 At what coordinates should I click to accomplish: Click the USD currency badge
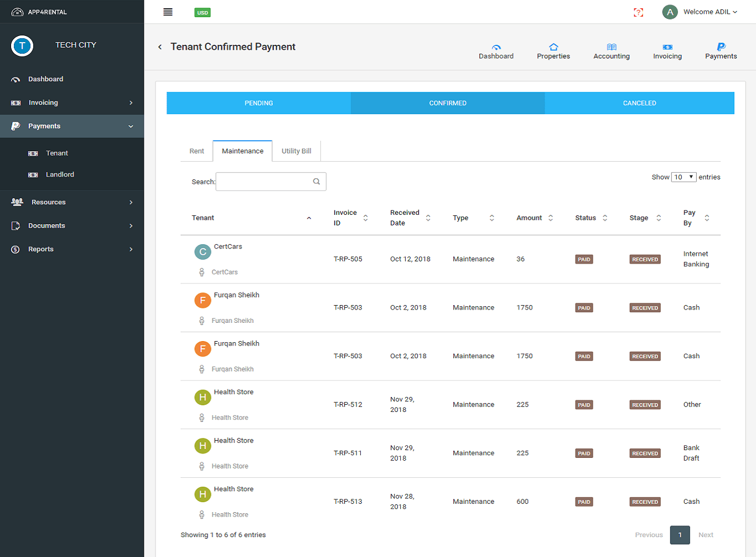point(203,12)
